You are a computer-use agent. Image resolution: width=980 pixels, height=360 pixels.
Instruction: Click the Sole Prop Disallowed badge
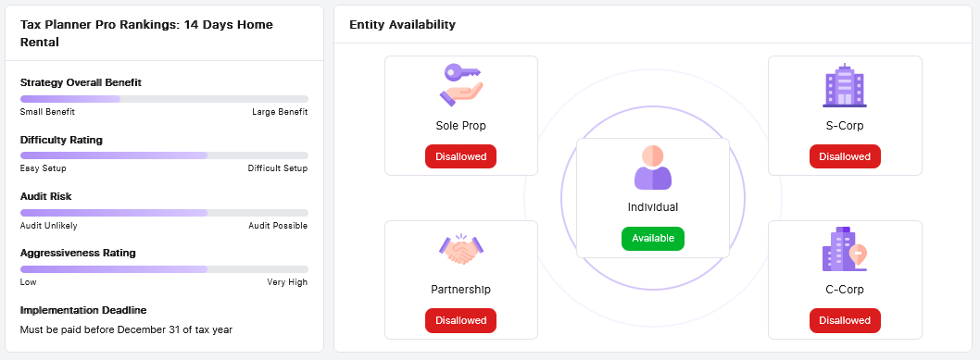[x=460, y=156]
